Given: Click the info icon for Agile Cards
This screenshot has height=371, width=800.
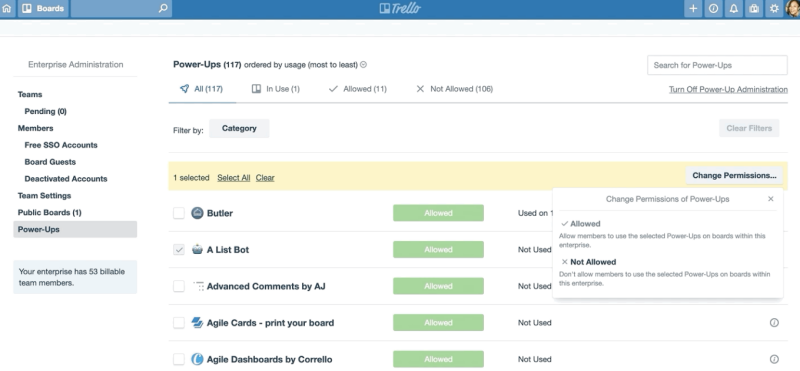Looking at the screenshot, I should 774,323.
